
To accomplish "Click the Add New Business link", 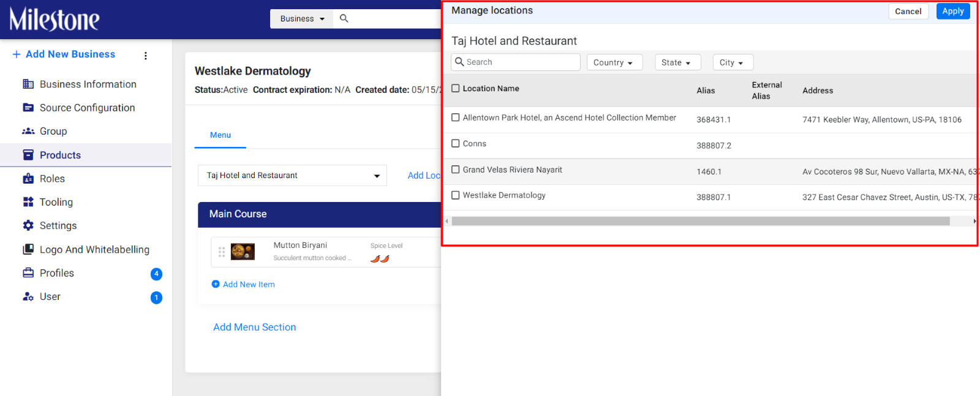I will click(x=70, y=54).
